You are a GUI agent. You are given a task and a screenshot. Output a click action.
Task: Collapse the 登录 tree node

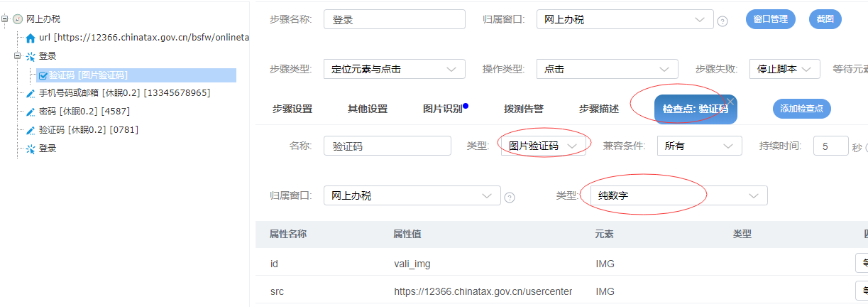pyautogui.click(x=18, y=56)
